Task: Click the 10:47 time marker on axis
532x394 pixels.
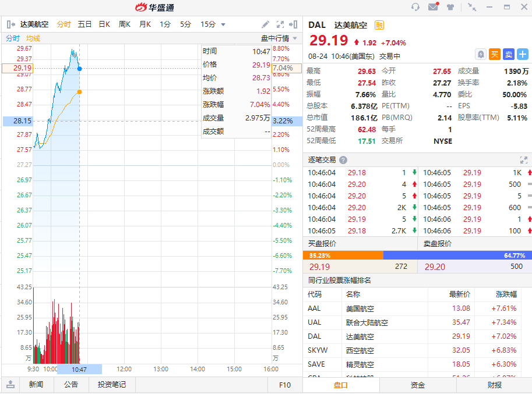Action: [79, 369]
